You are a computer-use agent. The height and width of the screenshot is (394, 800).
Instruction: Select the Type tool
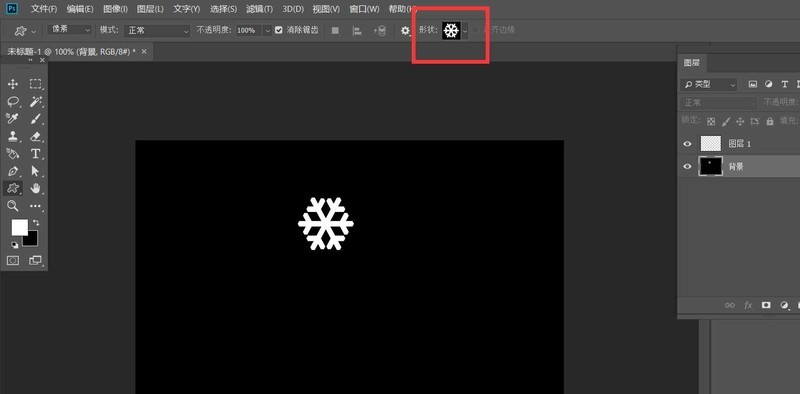[35, 154]
